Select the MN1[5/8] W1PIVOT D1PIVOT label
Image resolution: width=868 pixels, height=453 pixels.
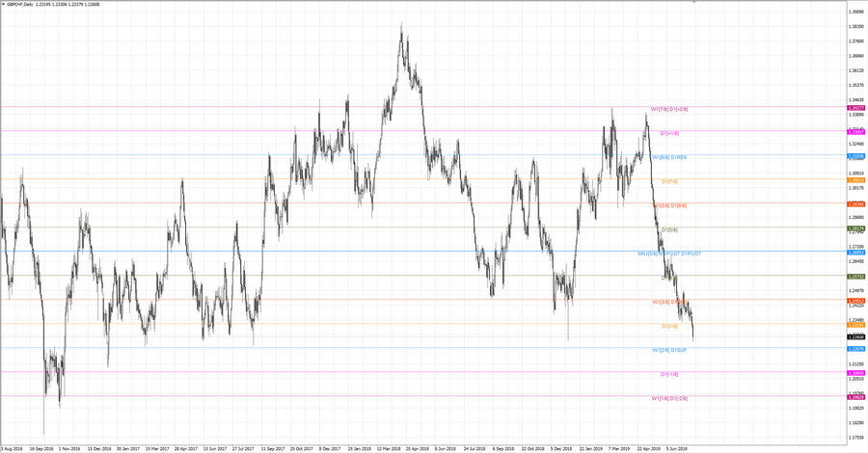(669, 253)
